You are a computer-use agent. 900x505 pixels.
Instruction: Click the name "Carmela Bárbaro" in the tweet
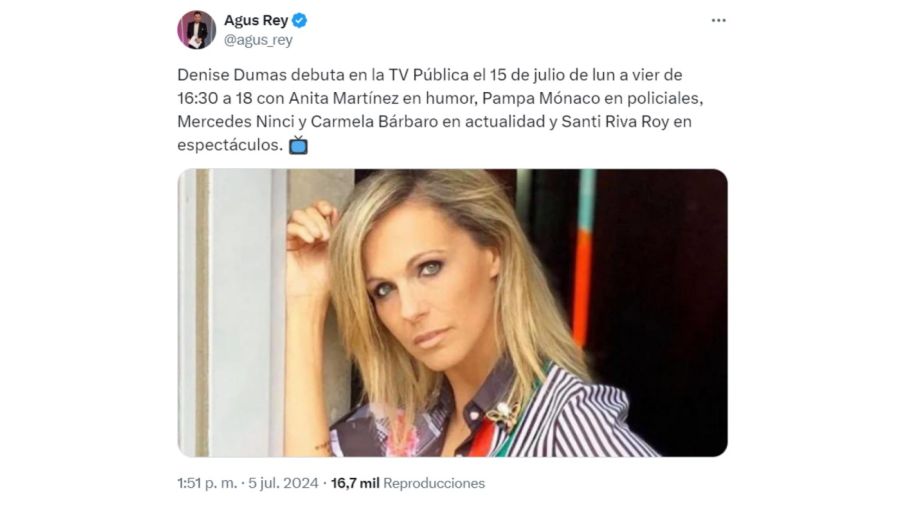tap(375, 122)
